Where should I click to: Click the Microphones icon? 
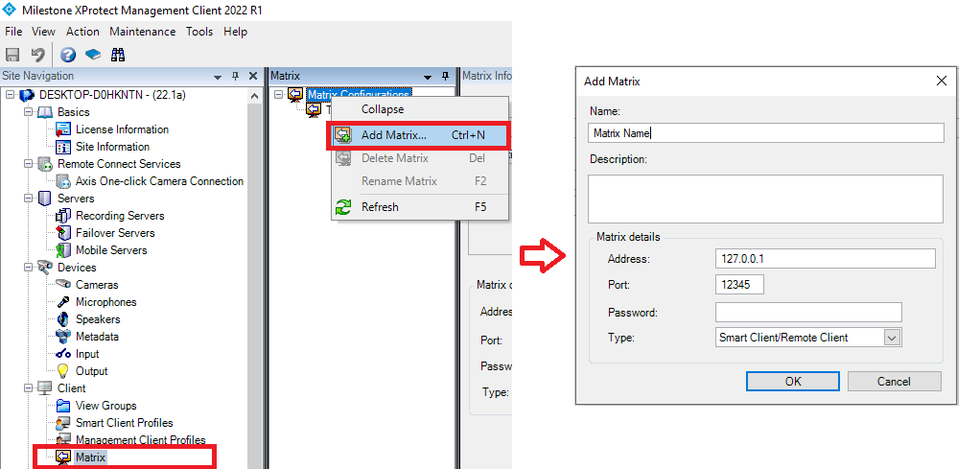63,302
